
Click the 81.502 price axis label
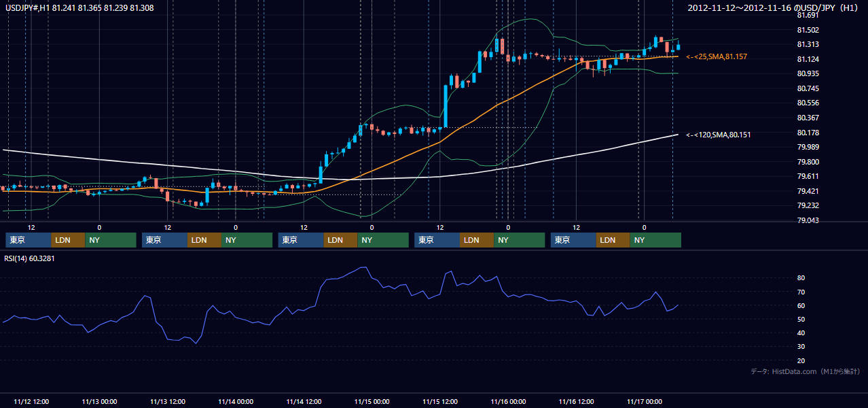point(807,29)
